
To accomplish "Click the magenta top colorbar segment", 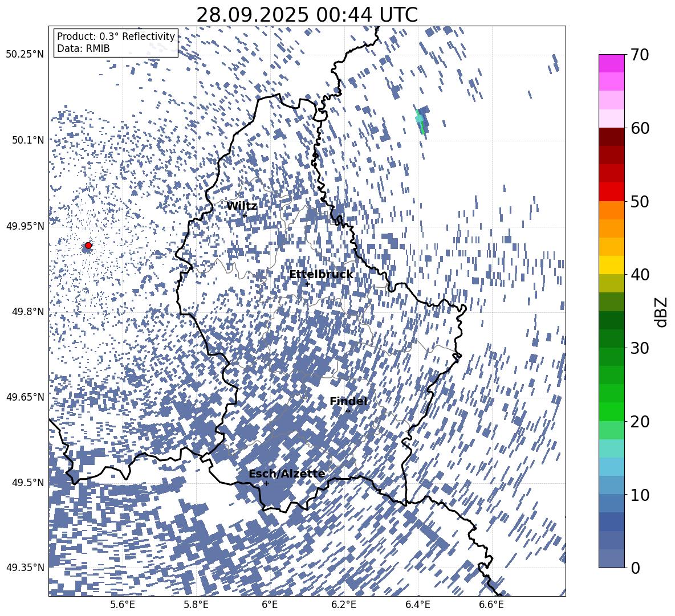I will point(611,64).
